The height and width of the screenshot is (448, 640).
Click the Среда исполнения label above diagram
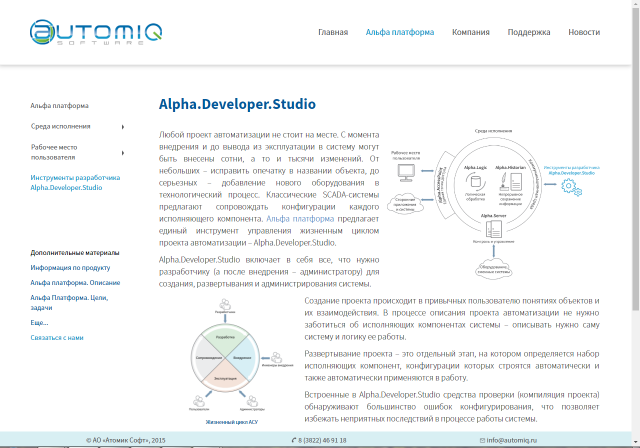pyautogui.click(x=493, y=131)
